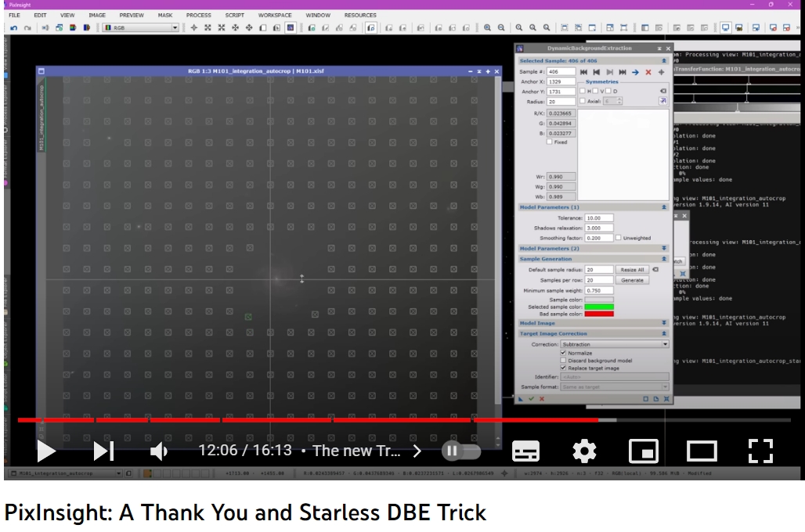Collapse the Selected Sample section
The width and height of the screenshot is (805, 532).
[664, 60]
